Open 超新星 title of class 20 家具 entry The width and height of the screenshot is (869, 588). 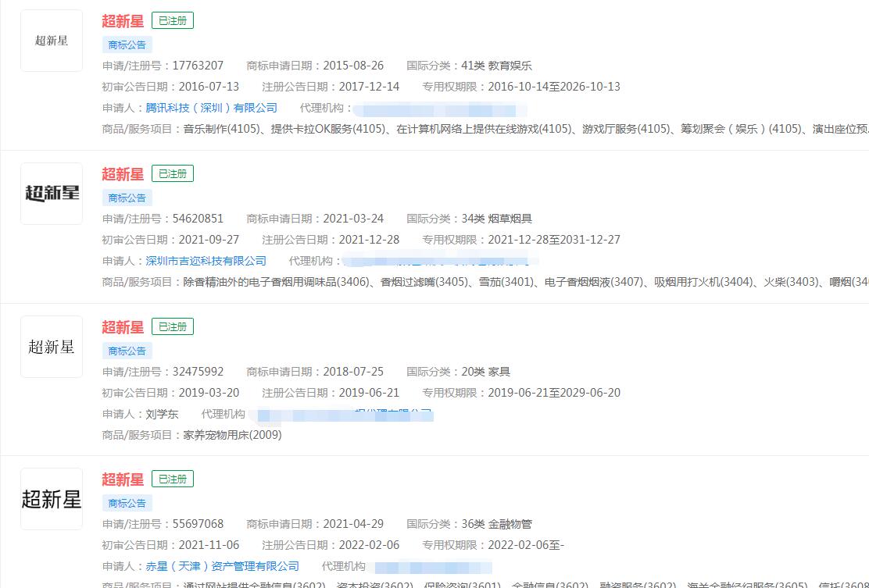[x=123, y=326]
